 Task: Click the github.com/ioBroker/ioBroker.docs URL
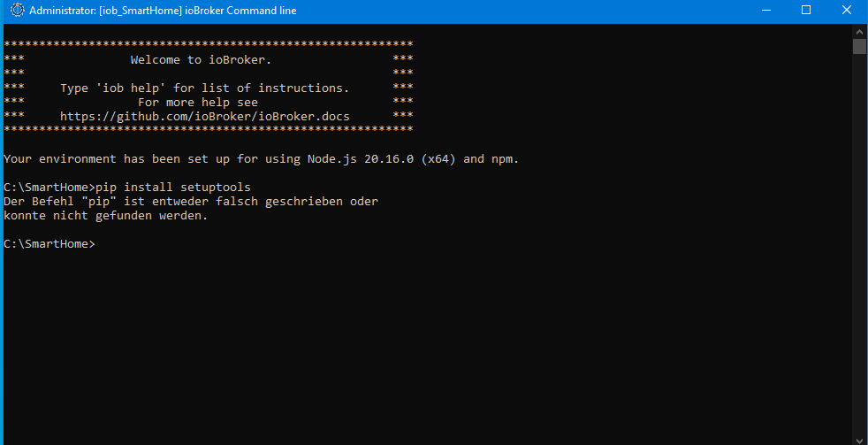[x=204, y=117]
